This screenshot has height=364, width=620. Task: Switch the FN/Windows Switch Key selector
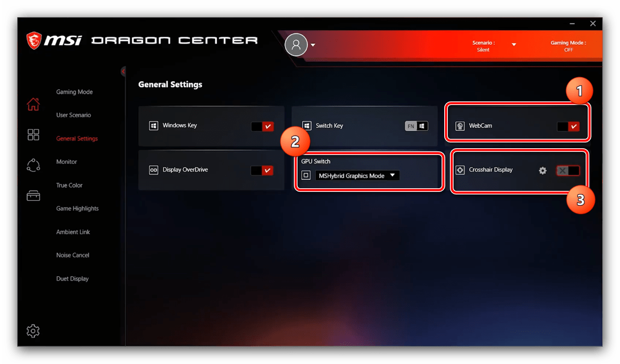416,126
